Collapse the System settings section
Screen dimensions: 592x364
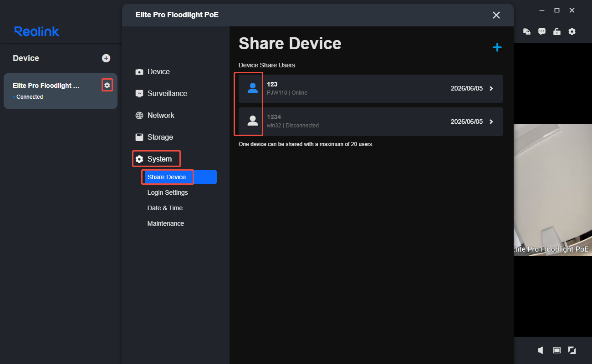[154, 159]
